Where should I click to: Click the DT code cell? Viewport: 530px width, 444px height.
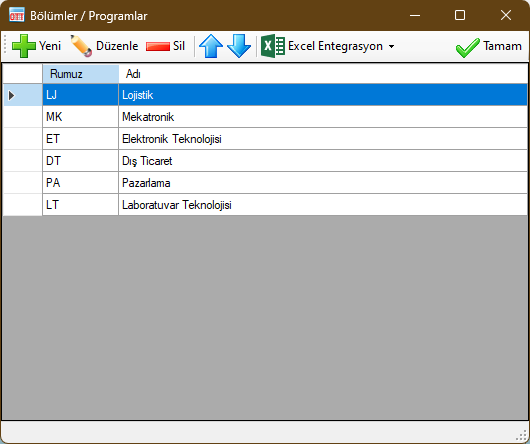pos(80,161)
